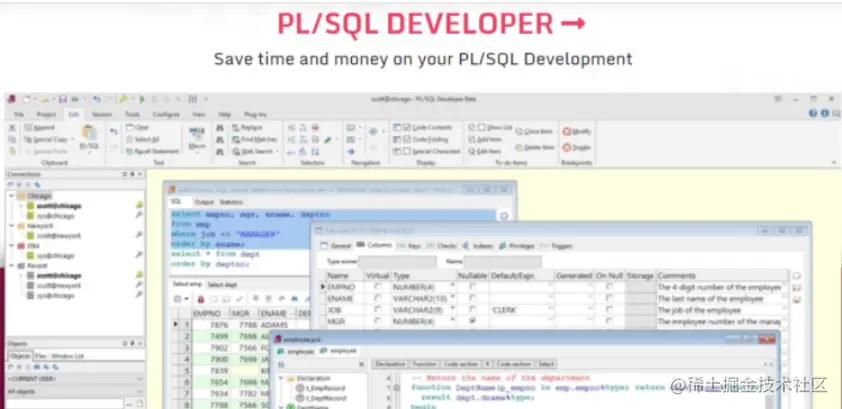The width and height of the screenshot is (842, 409).
Task: Click the red Modify breakpoint icon
Action: (567, 132)
